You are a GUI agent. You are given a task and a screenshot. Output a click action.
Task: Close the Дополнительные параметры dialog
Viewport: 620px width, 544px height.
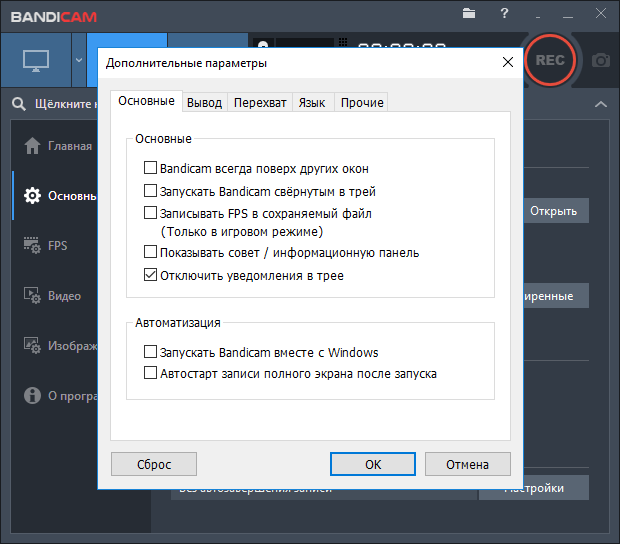pyautogui.click(x=508, y=62)
